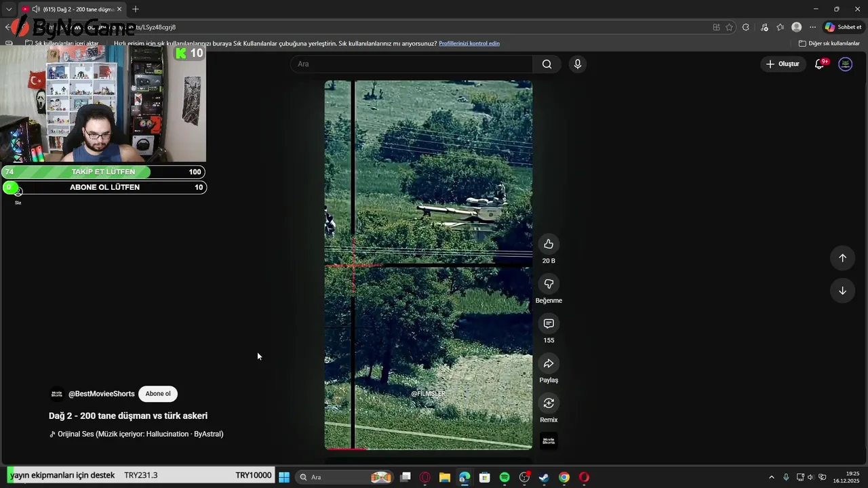Close the Dağ 2 YouTube tab
This screenshot has width=868, height=488.
[119, 9]
